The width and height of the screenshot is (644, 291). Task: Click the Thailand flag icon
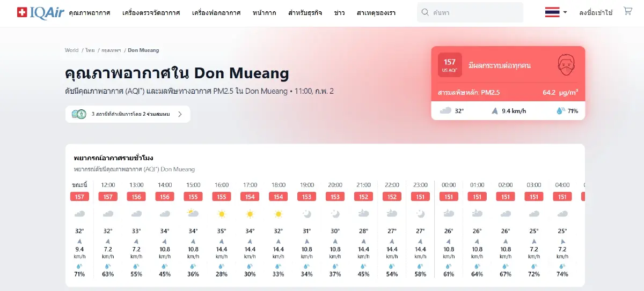(552, 12)
